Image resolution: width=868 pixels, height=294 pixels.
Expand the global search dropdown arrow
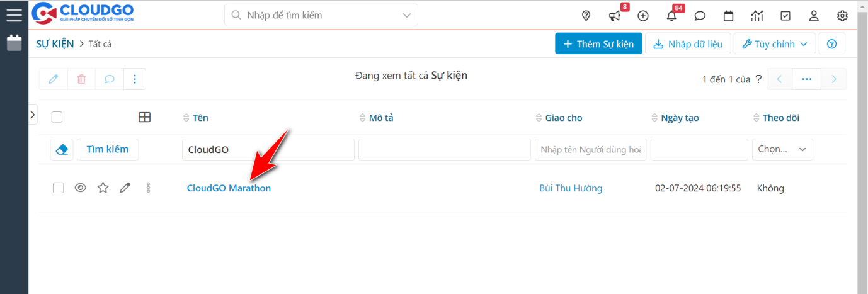406,15
